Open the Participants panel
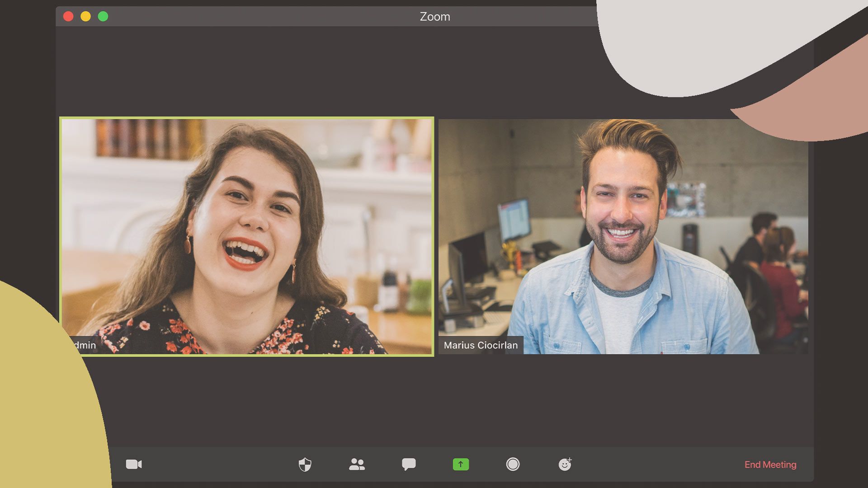The height and width of the screenshot is (488, 868). [x=357, y=465]
